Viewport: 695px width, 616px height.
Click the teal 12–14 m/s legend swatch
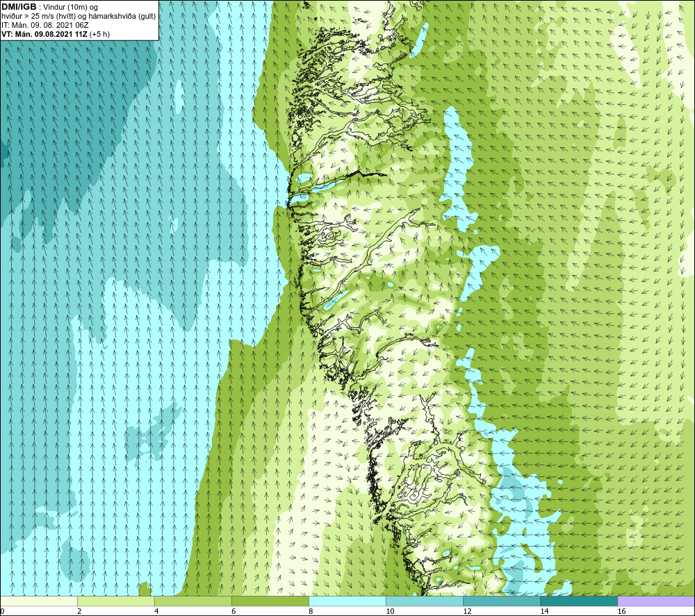pyautogui.click(x=501, y=601)
